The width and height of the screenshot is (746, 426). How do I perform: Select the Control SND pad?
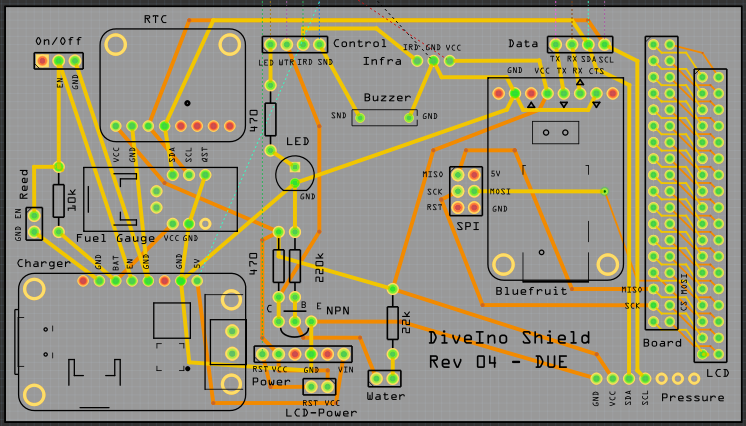coord(320,45)
